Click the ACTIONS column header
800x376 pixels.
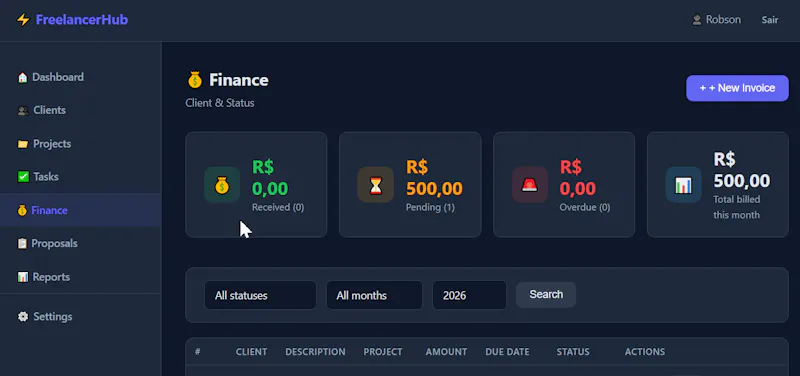645,352
